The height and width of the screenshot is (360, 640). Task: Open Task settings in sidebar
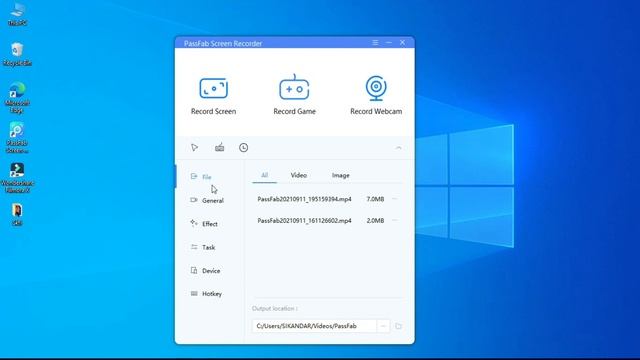(202, 247)
